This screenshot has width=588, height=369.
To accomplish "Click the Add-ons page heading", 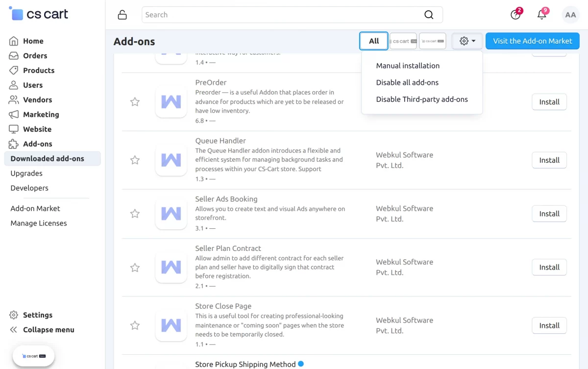I will point(134,42).
